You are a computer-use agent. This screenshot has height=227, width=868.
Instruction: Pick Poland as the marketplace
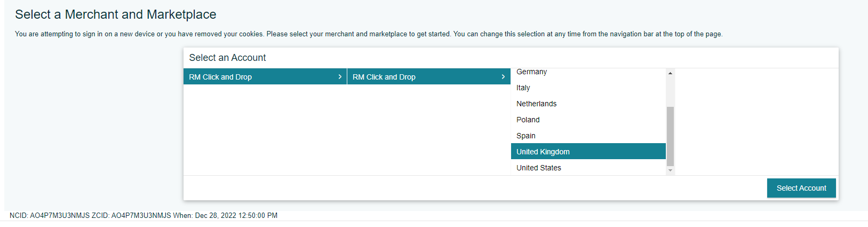(528, 120)
